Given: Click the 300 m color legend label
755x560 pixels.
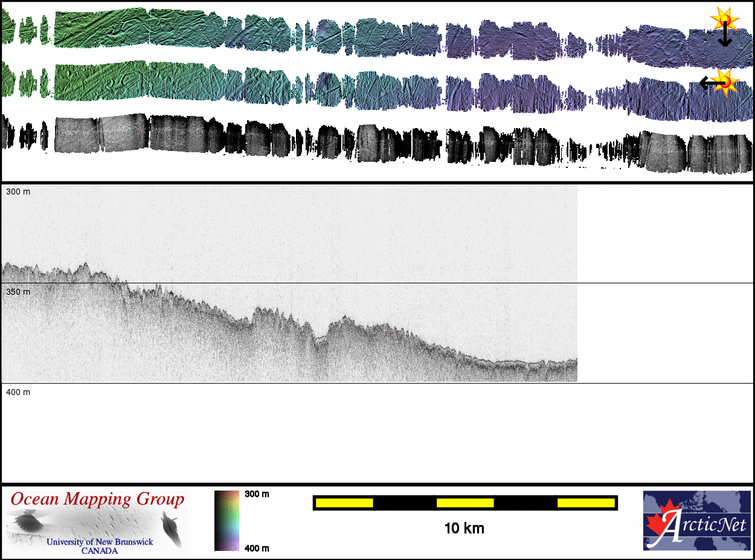Looking at the screenshot, I should coord(257,494).
